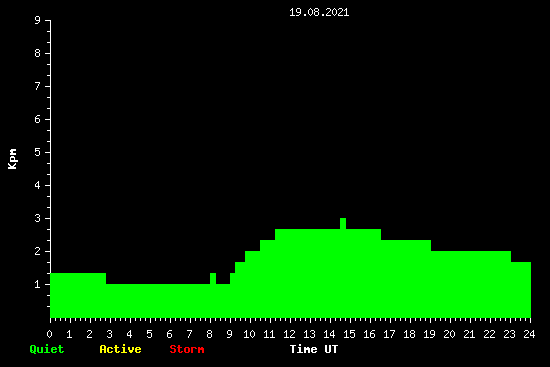Click the small peak bar reaching Kp 3
This screenshot has width=550, height=367.
click(x=343, y=223)
